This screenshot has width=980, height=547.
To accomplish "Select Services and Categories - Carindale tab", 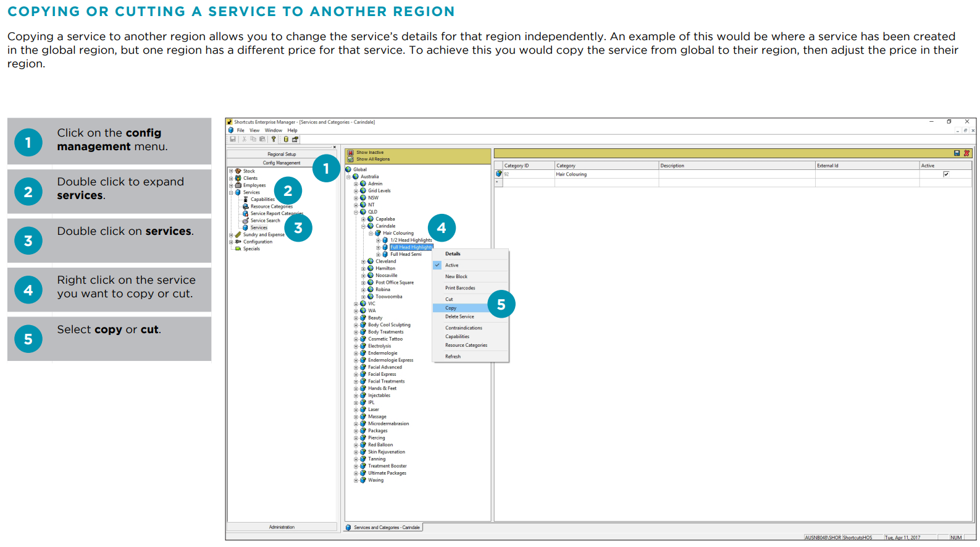I will click(x=383, y=528).
